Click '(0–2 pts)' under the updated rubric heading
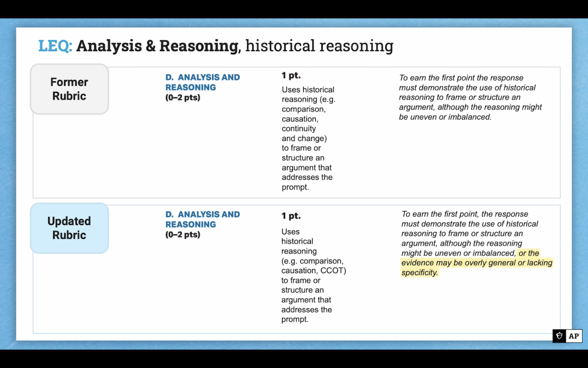Screen dimensions: 588x368 coord(183,235)
